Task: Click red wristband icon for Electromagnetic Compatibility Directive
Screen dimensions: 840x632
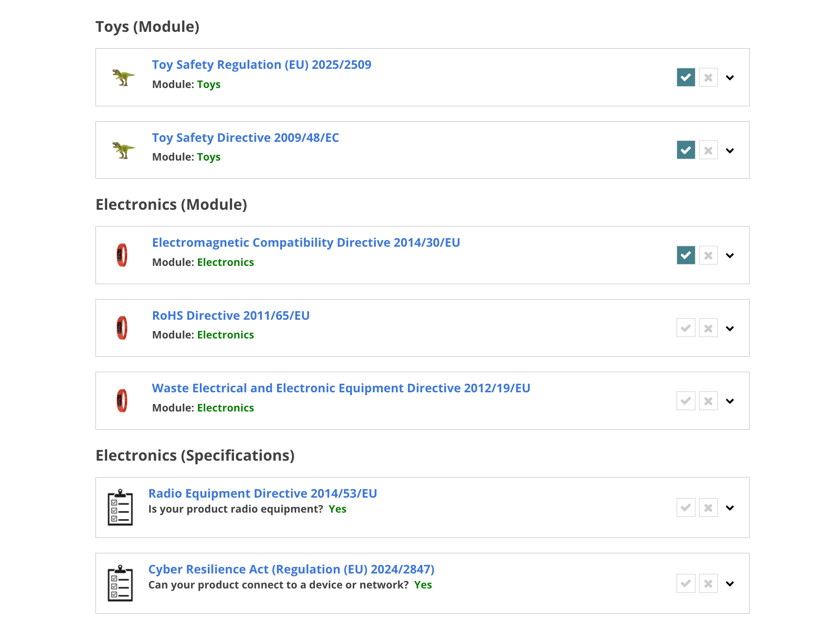Action: (122, 255)
